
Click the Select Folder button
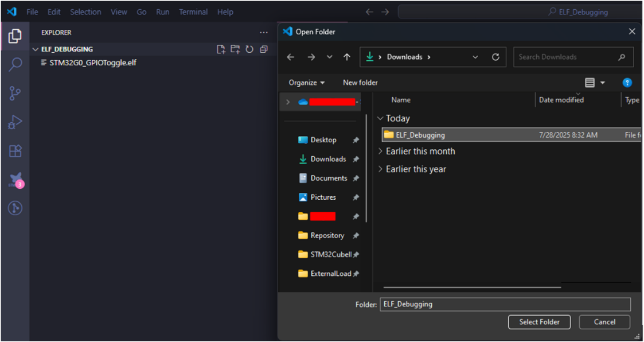click(538, 322)
